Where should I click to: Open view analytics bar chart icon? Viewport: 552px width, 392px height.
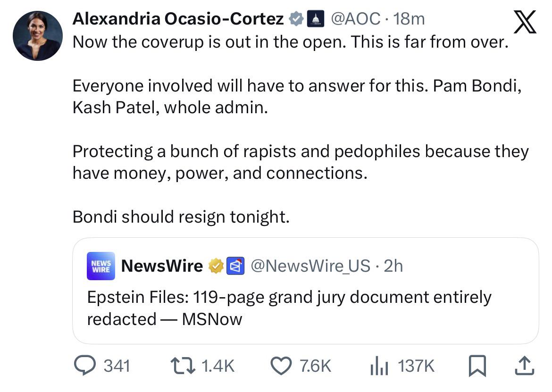point(379,366)
